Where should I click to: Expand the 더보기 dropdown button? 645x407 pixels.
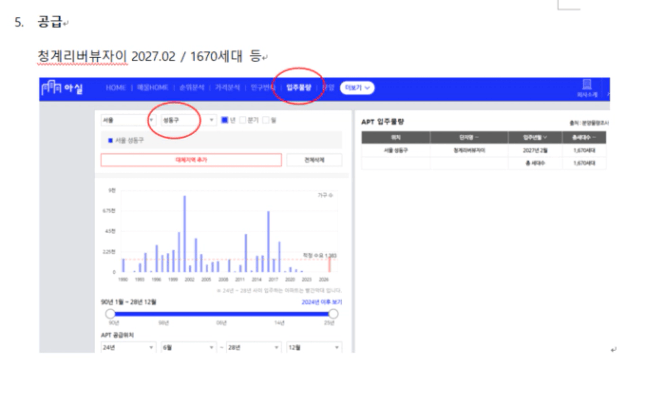(357, 88)
